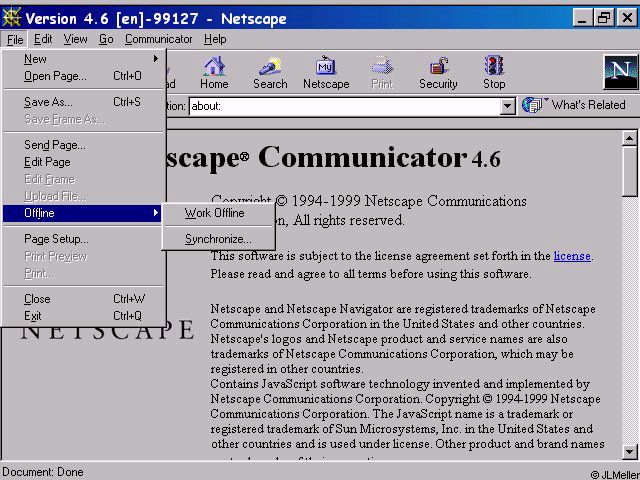Viewport: 640px width, 480px height.
Task: Click the Search toolbar icon
Action: click(x=270, y=72)
